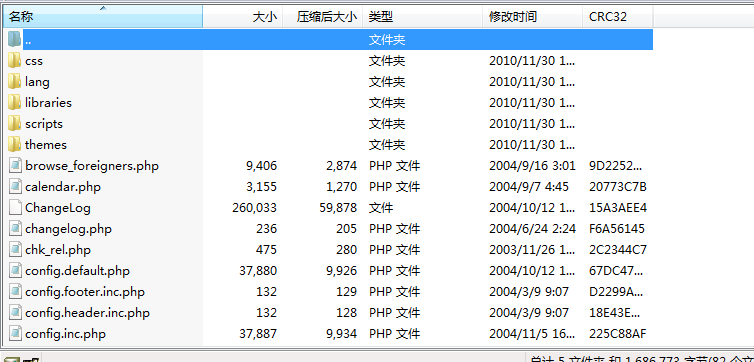Sort by the 名称 column header

point(103,17)
